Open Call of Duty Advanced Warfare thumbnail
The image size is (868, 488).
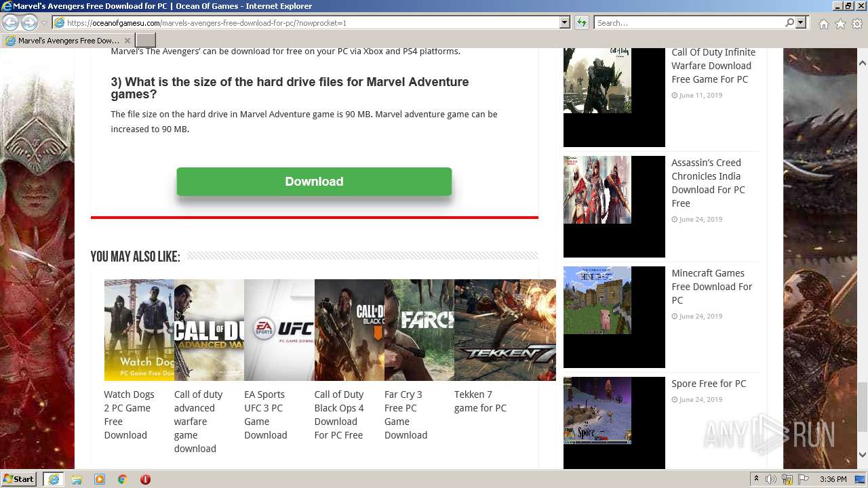(x=209, y=330)
